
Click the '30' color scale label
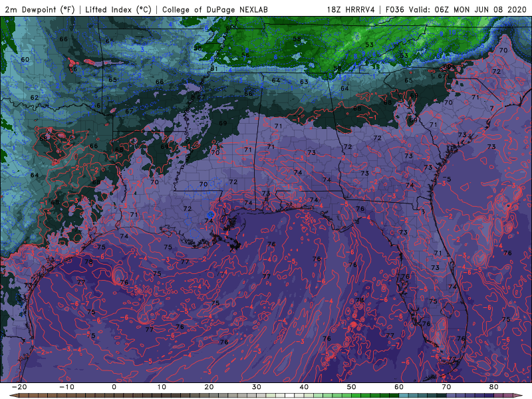257,387
